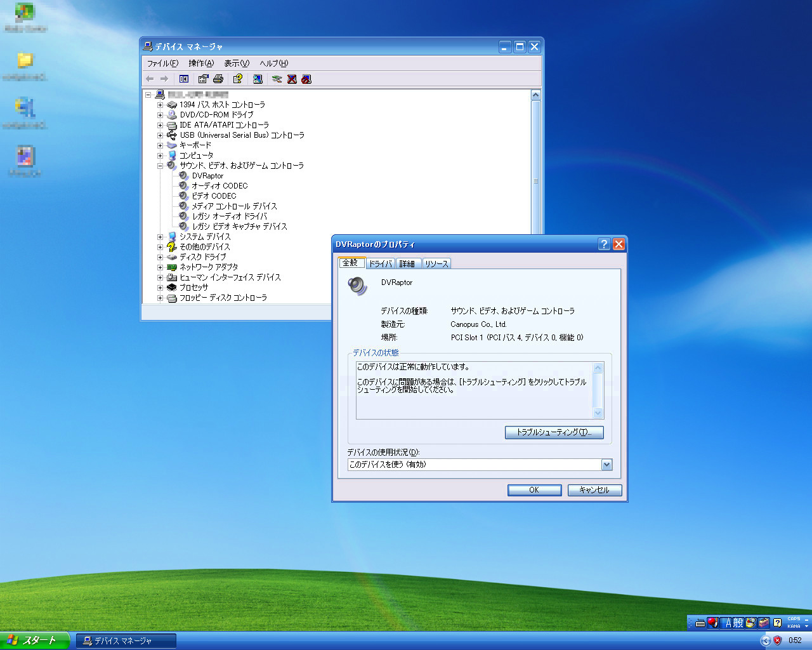The width and height of the screenshot is (812, 650).
Task: Scan for hardware changes using toolbar icon
Action: 258,79
